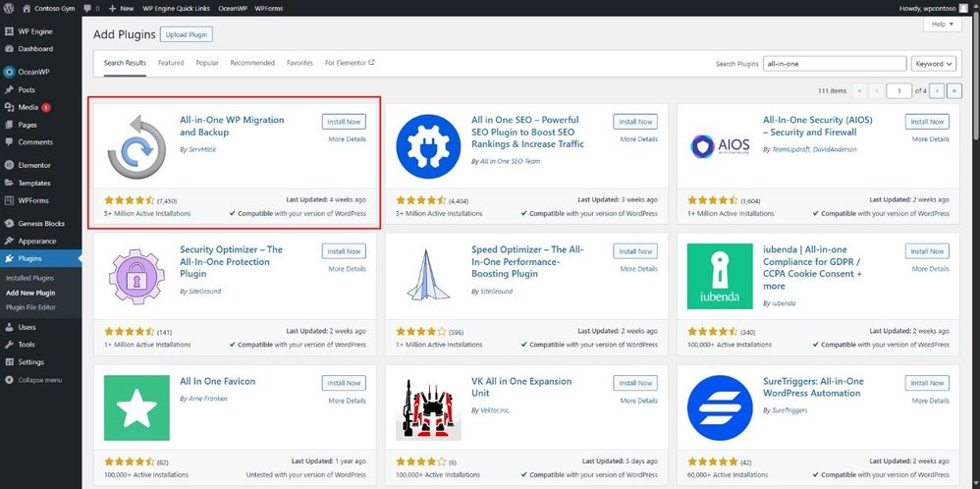This screenshot has width=980, height=489.
Task: Open the comments bubble in admin bar
Action: click(90, 9)
